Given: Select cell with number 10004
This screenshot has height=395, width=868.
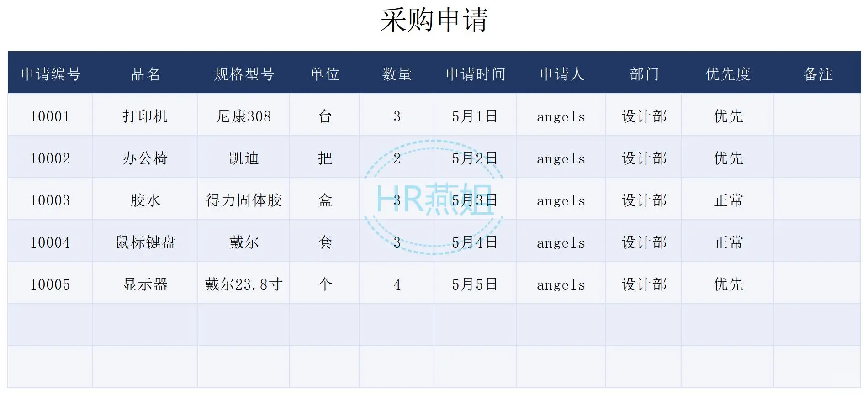Looking at the screenshot, I should click(50, 241).
